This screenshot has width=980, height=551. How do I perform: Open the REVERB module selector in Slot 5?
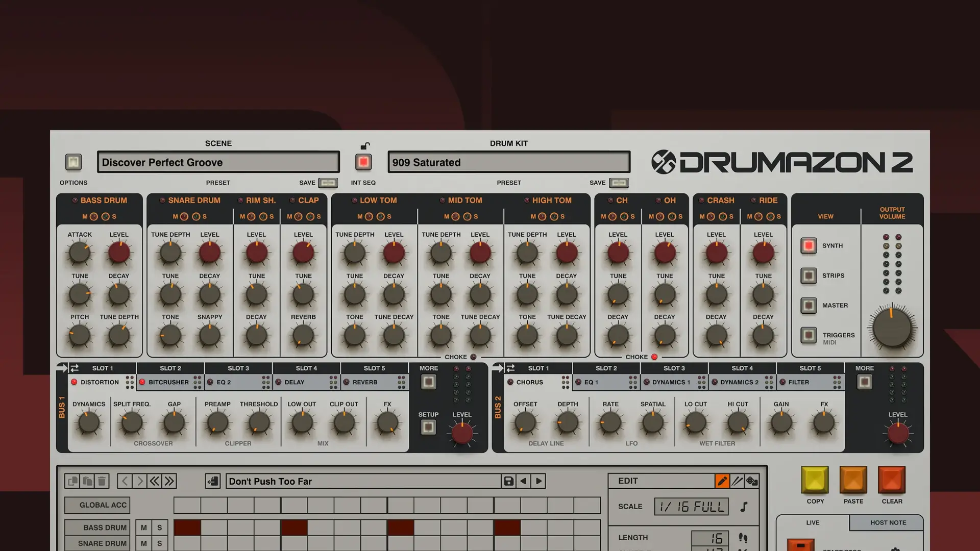[x=365, y=382]
